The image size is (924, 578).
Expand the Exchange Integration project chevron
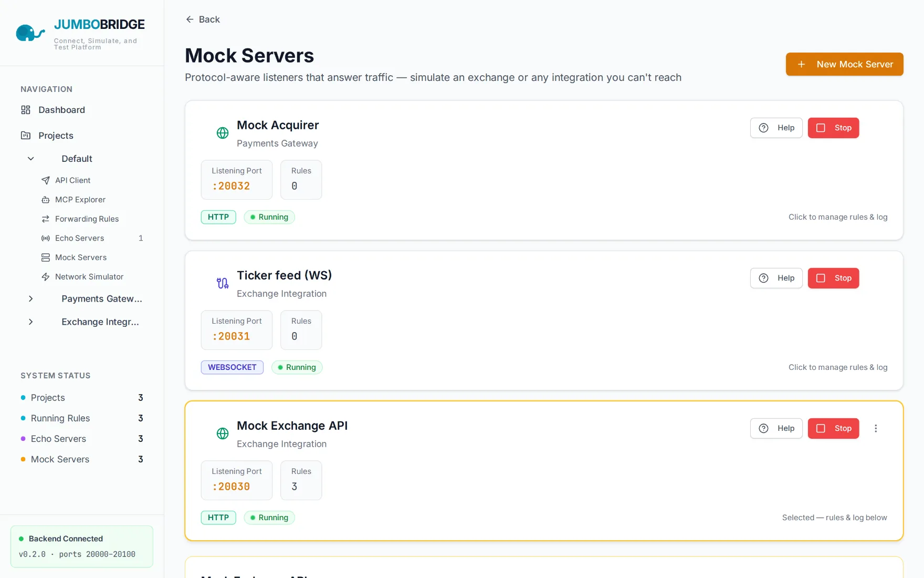30,322
